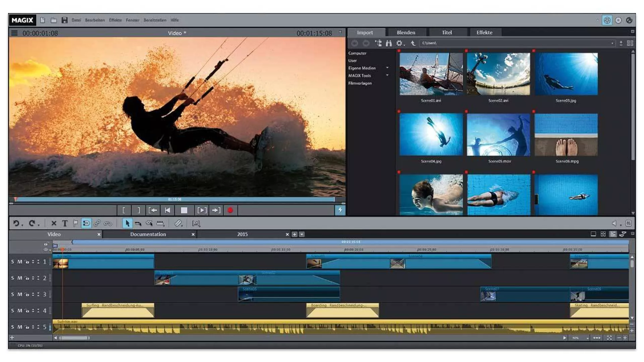644x362 pixels.
Task: Toggle lock on track 4
Action: click(x=27, y=311)
